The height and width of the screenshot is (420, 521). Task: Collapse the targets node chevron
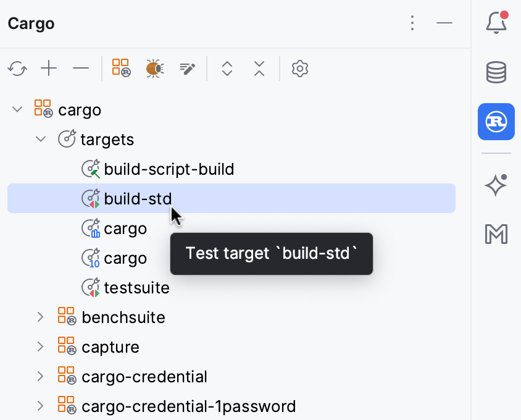(x=41, y=139)
